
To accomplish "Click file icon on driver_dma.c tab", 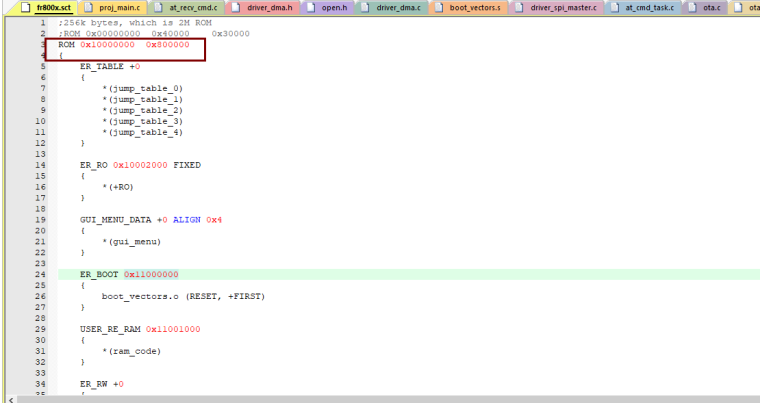I will click(x=365, y=7).
